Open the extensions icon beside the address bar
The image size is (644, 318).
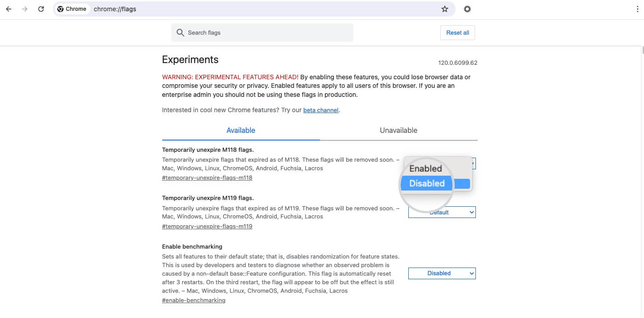pyautogui.click(x=467, y=9)
